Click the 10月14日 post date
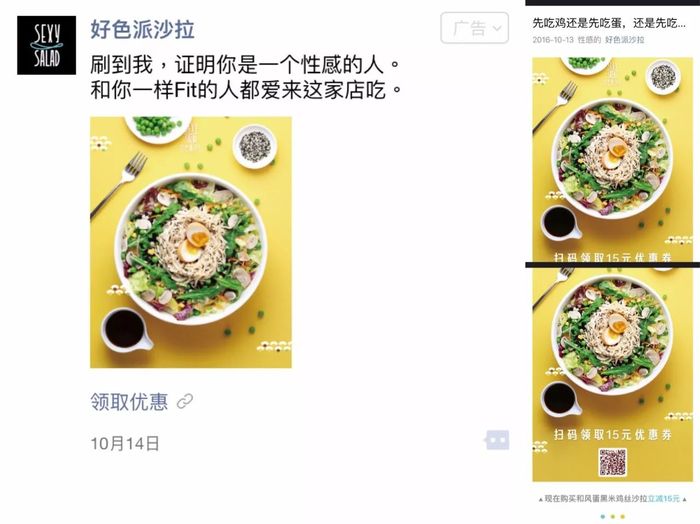Screen dimensions: 700x524 click(125, 444)
